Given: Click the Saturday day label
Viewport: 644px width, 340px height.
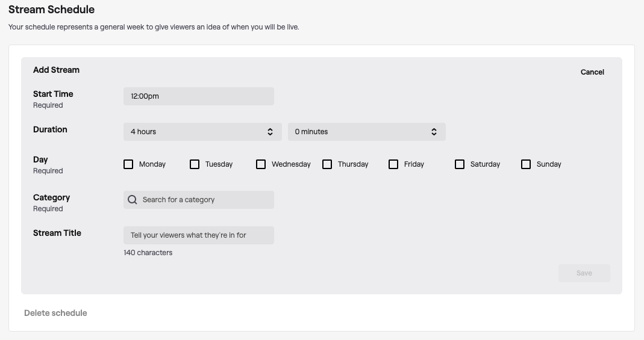Looking at the screenshot, I should (x=485, y=164).
